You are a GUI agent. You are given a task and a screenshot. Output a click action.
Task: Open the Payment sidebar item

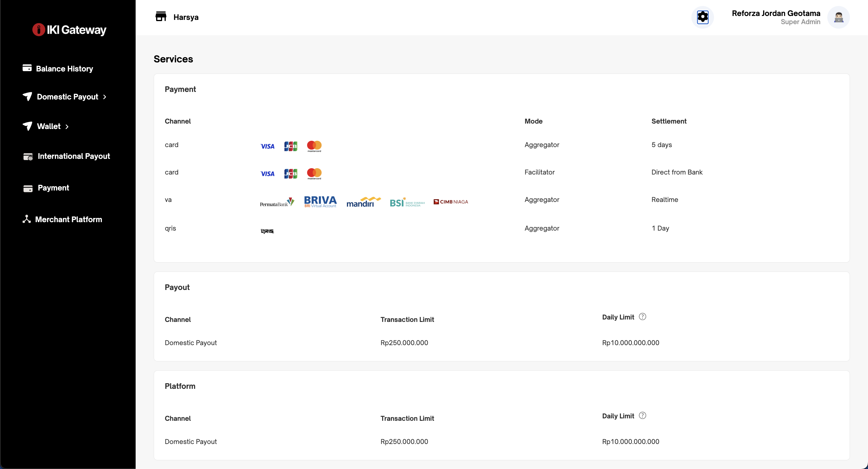tap(53, 188)
